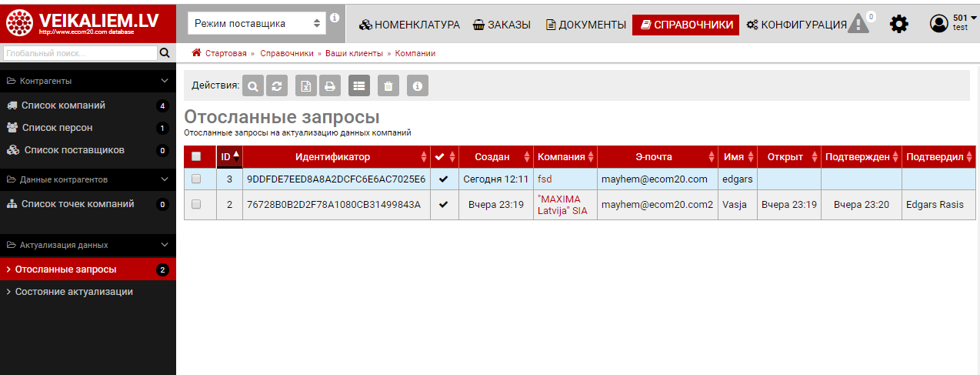This screenshot has height=375, width=980.
Task: Click the list view icon in actions
Action: (358, 86)
